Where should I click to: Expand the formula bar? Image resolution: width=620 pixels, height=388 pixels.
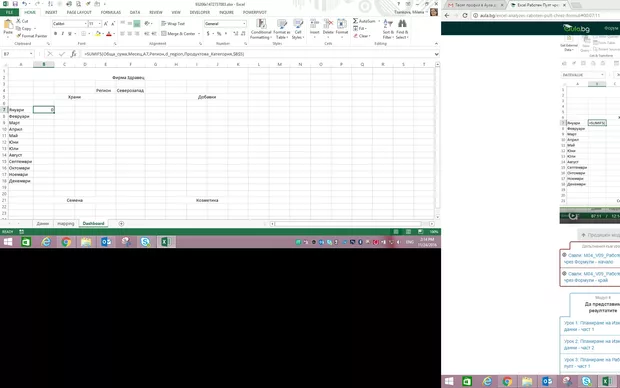(x=436, y=54)
